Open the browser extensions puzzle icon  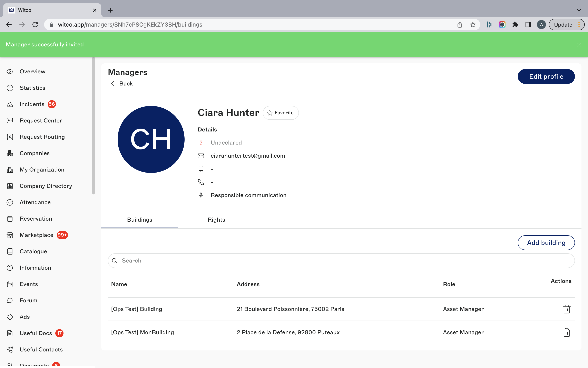[515, 25]
